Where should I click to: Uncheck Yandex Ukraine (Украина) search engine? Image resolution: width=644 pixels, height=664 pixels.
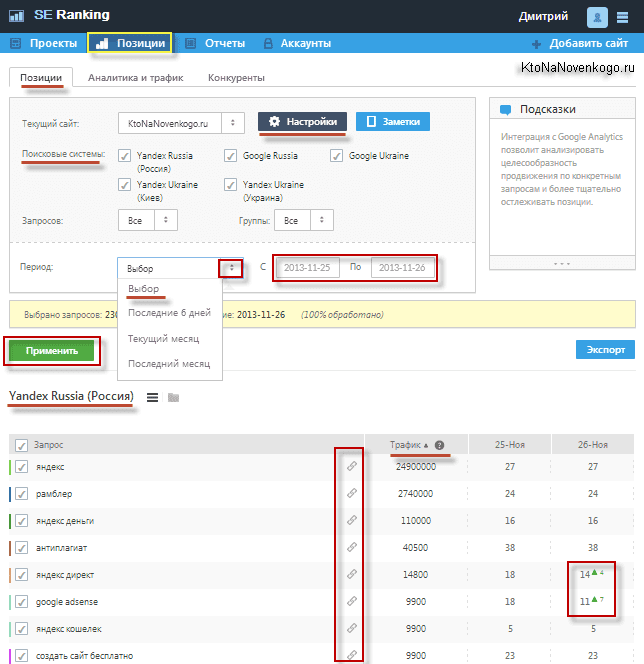click(x=230, y=185)
